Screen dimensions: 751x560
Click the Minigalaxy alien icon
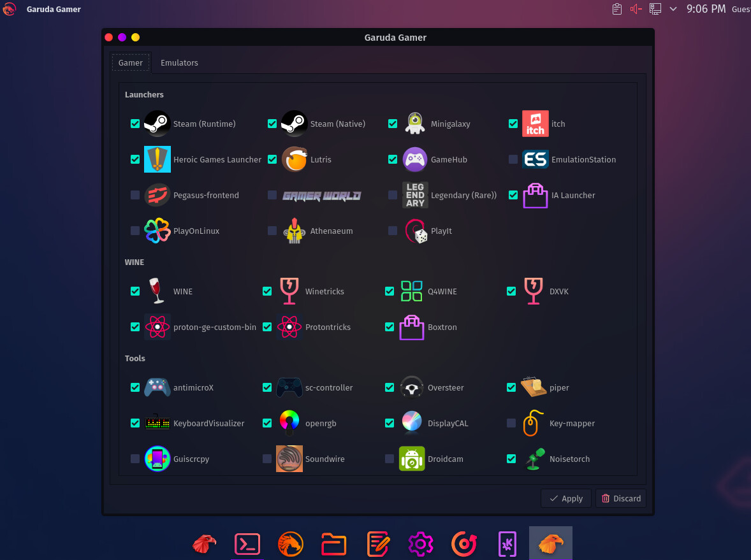click(x=415, y=124)
